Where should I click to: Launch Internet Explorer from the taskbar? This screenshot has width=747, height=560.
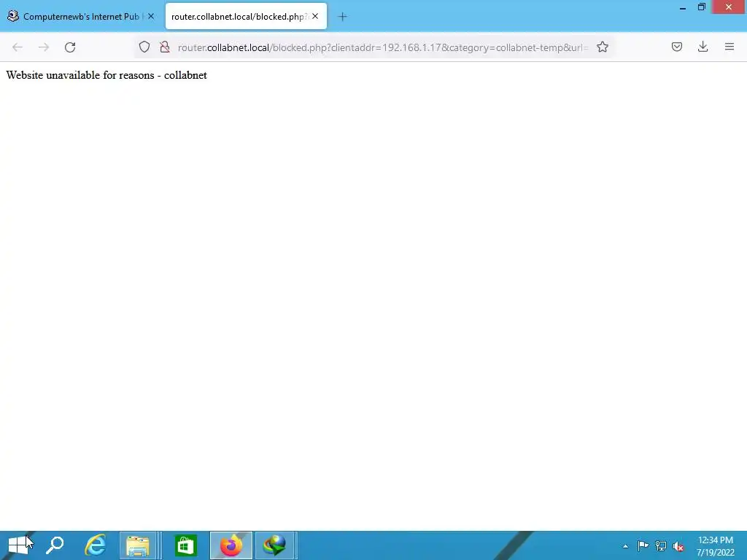point(95,545)
